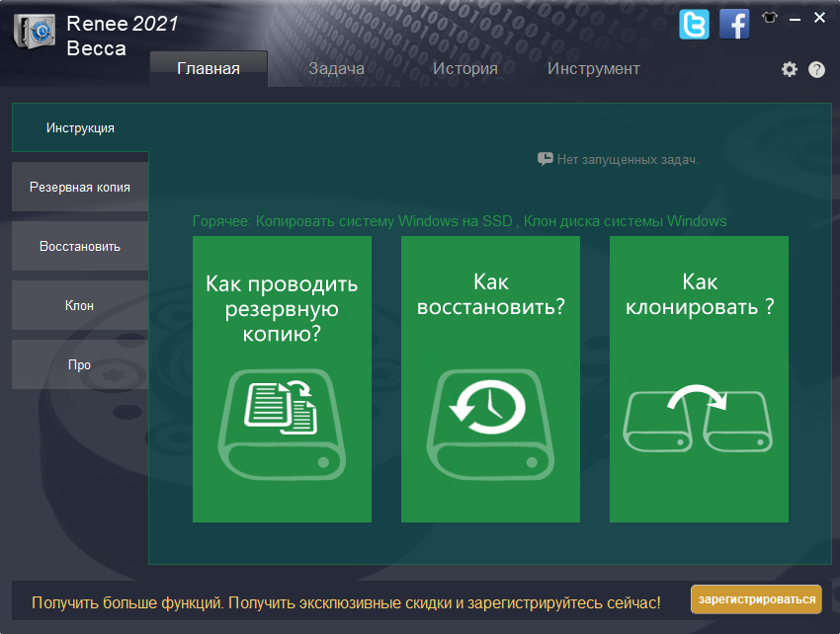Open the Facebook share icon
840x634 pixels.
pos(734,24)
